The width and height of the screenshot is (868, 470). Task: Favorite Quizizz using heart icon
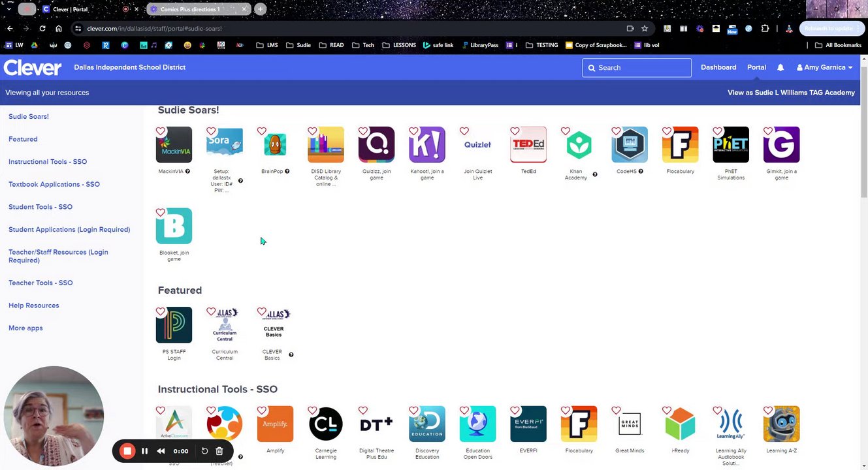363,131
